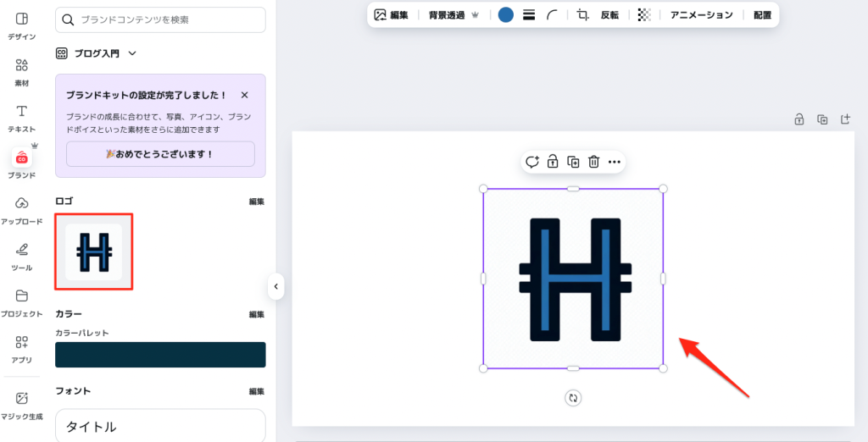This screenshot has height=442, width=868.
Task: Open the マジック生成 sidebar tool
Action: (22, 404)
